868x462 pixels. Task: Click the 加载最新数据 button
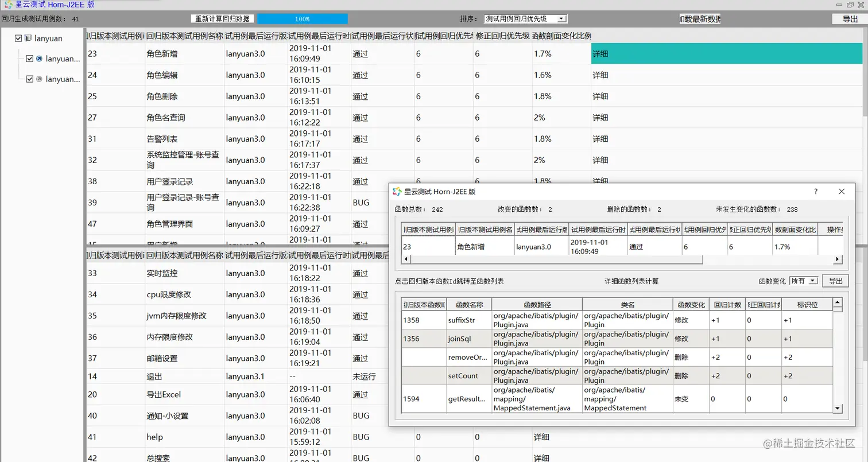[700, 19]
